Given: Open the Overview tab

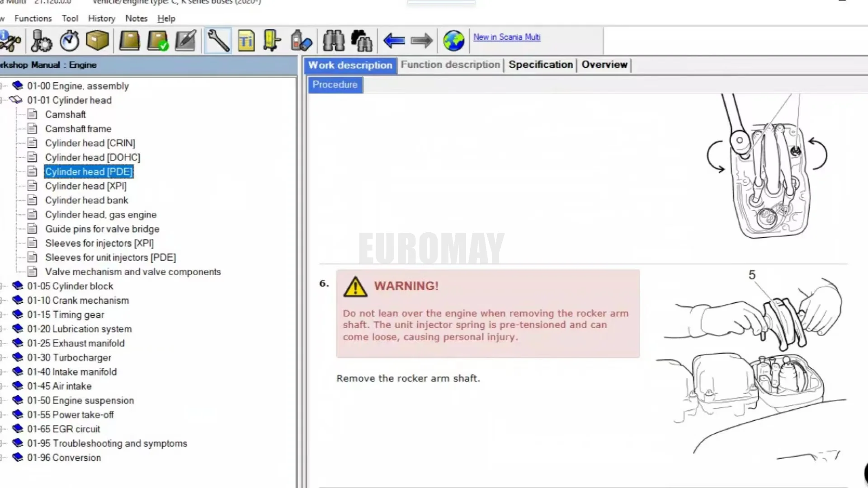Looking at the screenshot, I should click(604, 65).
